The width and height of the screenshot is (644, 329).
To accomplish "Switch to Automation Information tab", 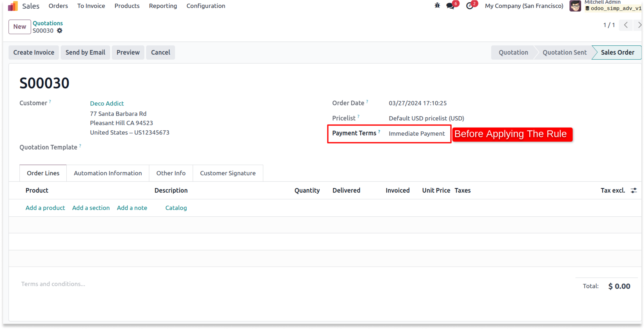I will (108, 173).
